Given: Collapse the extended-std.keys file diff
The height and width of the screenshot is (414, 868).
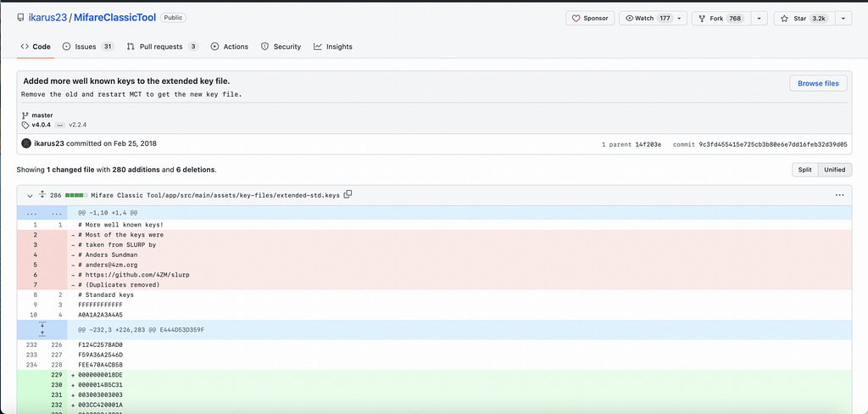Looking at the screenshot, I should 30,195.
